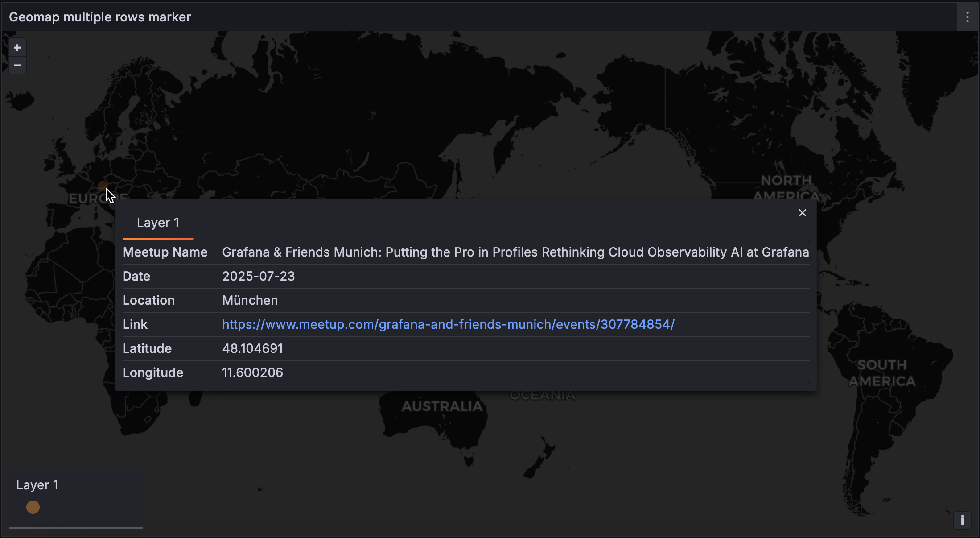Open the panel three-dot menu
The height and width of the screenshot is (538, 980).
[x=967, y=17]
